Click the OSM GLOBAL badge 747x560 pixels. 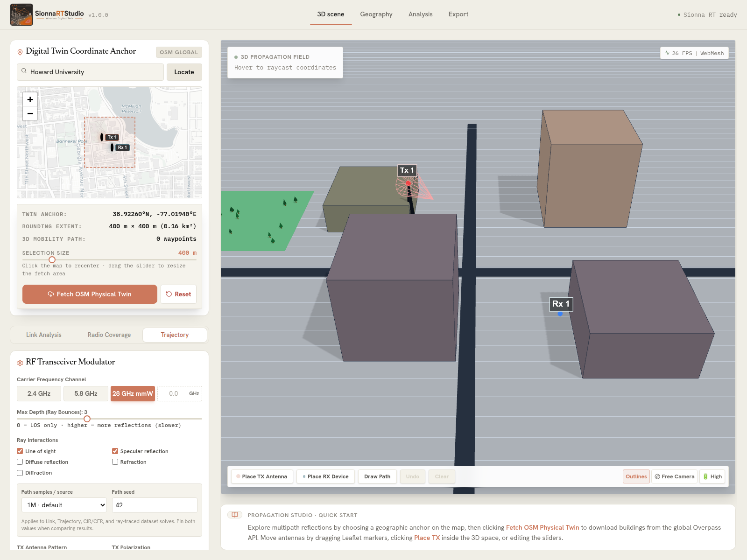[179, 52]
